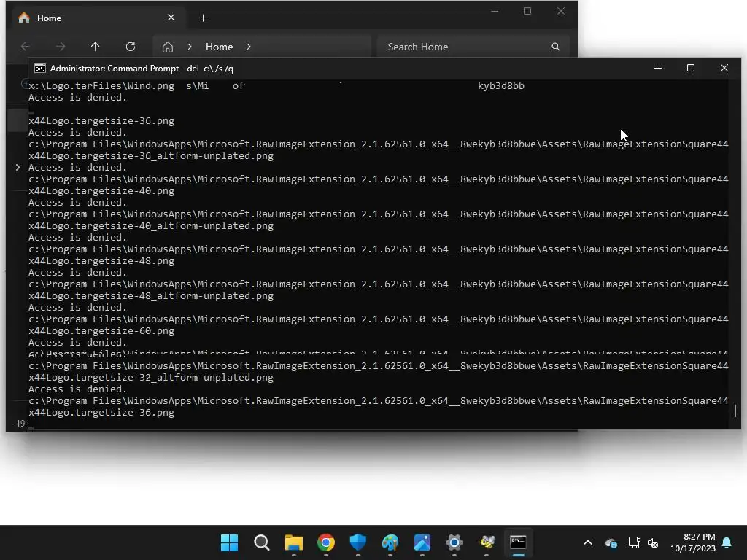Select the Home breadcrumb in address bar
Viewport: 747px width, 560px height.
pos(219,47)
